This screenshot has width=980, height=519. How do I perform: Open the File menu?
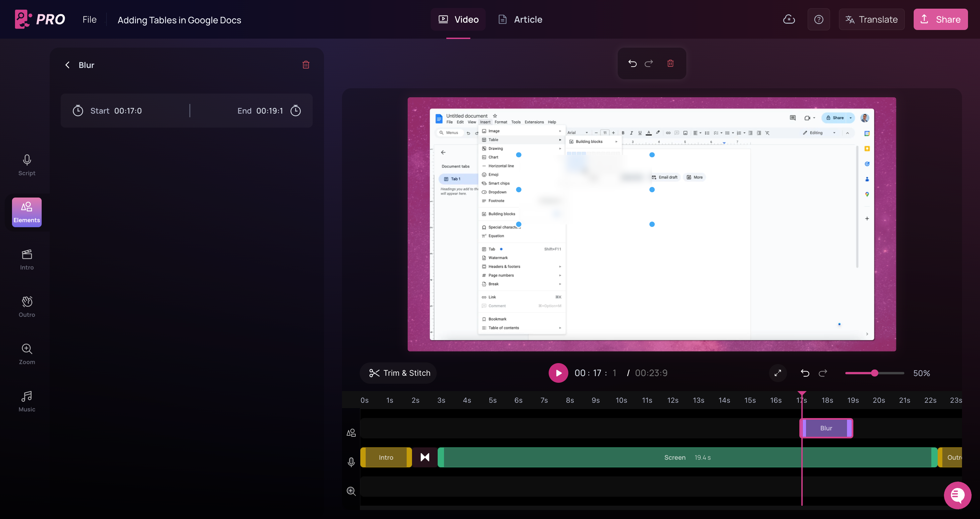click(89, 19)
